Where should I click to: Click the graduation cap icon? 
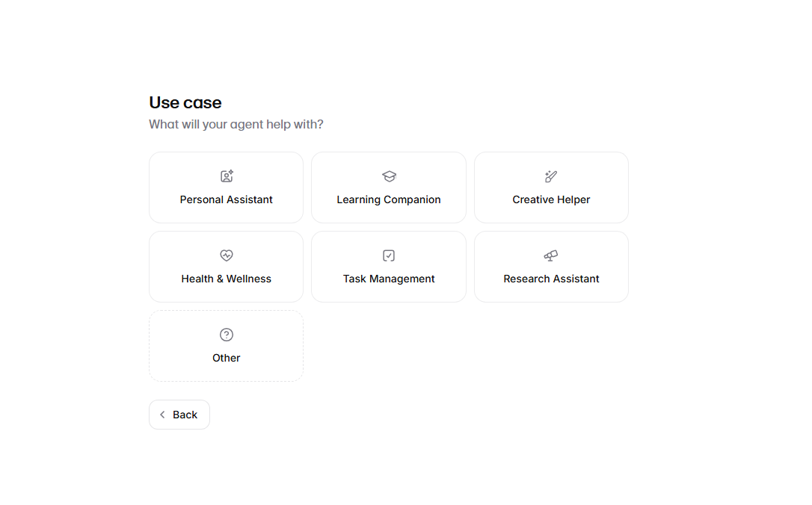pyautogui.click(x=389, y=176)
